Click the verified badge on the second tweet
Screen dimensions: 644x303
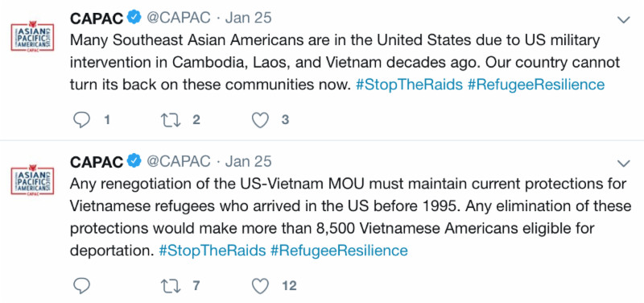pyautogui.click(x=134, y=161)
